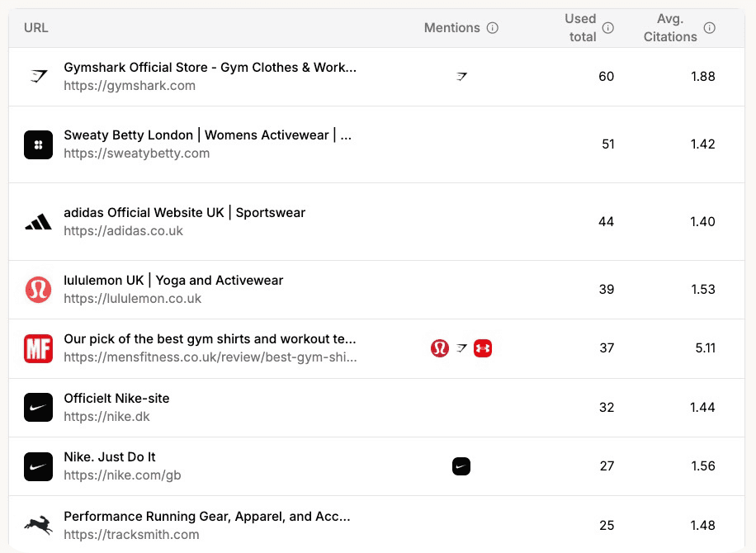Click the Used total column header

582,28
